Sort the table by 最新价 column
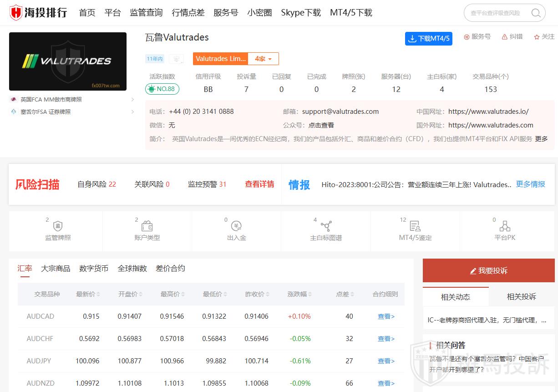Viewport: 558px width, 392px height. click(x=88, y=294)
